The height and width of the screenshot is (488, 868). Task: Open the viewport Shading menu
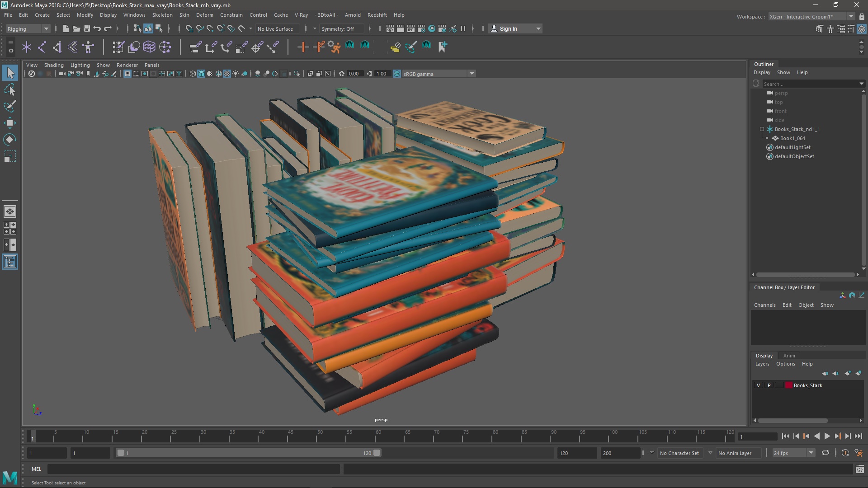54,65
